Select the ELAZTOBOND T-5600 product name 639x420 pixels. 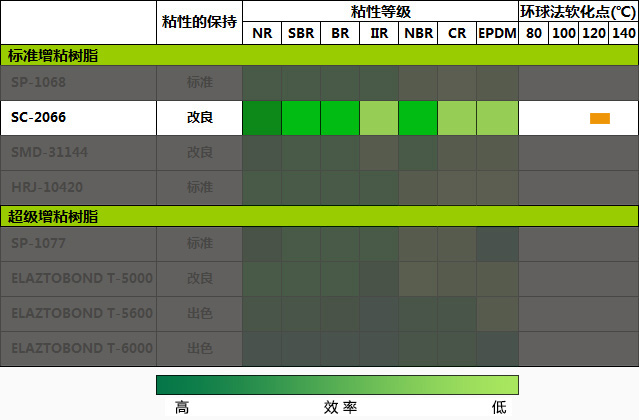coord(82,314)
